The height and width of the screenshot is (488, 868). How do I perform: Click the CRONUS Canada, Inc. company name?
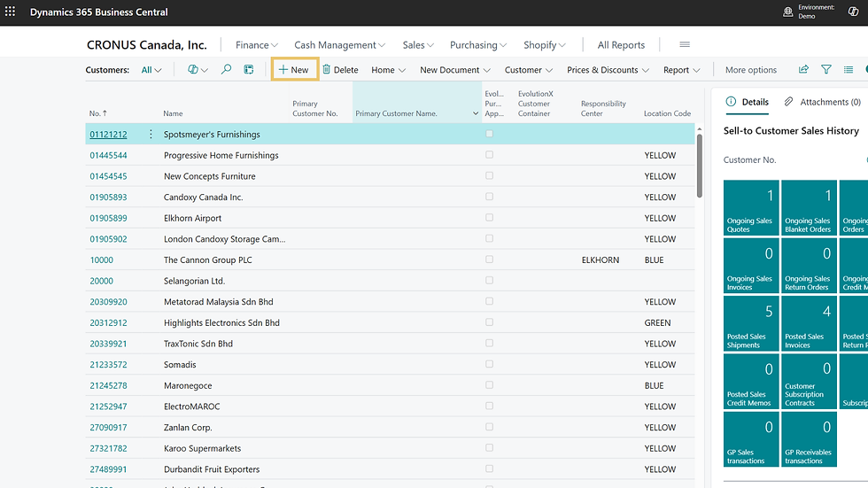(x=147, y=45)
